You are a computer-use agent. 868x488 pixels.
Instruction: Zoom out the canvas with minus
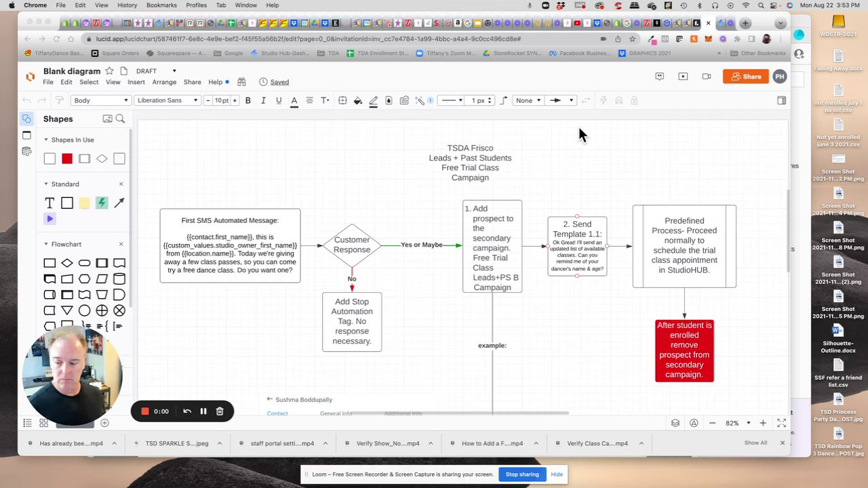712,423
